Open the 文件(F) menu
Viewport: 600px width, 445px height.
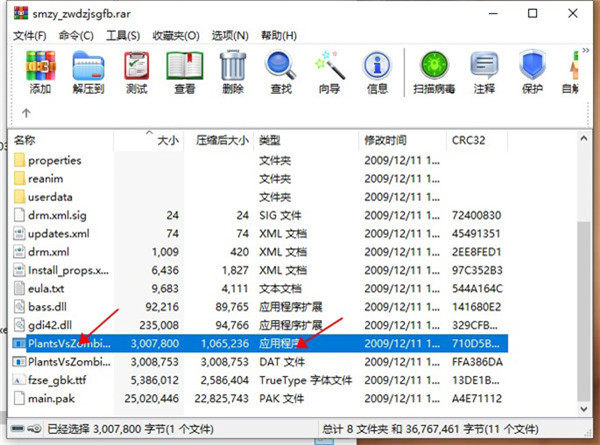click(x=30, y=36)
